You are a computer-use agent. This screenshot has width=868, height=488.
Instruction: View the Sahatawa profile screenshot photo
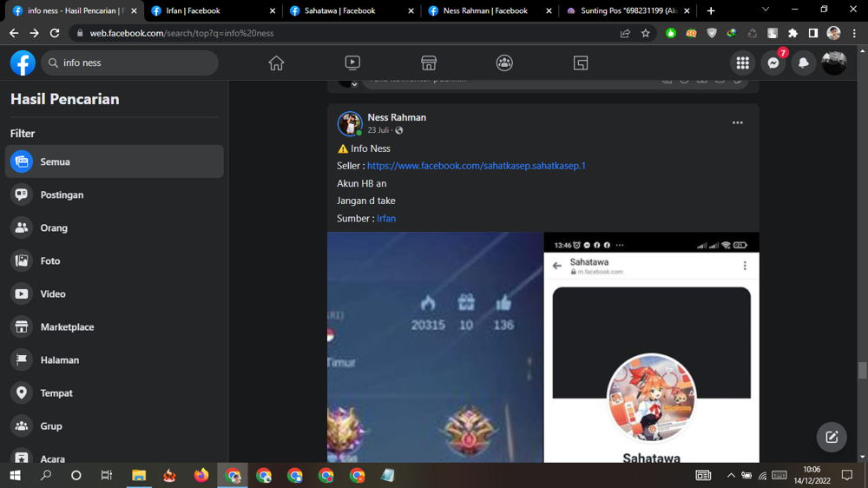(x=652, y=347)
